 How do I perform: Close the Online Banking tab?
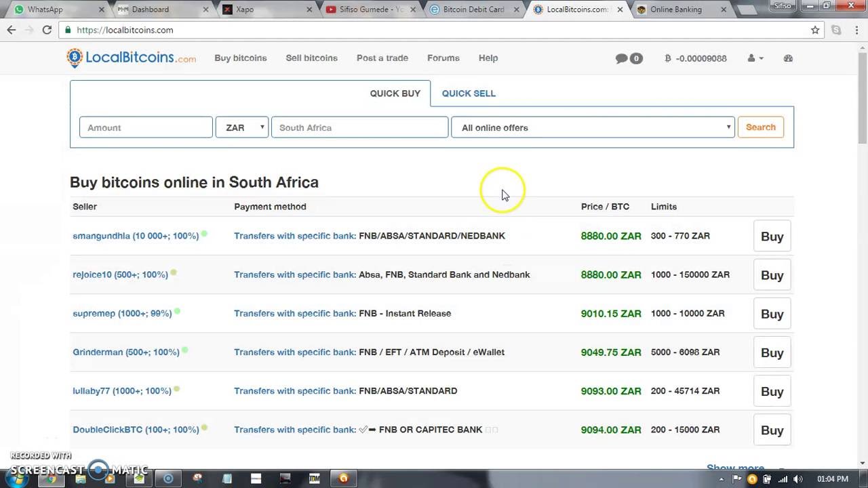pyautogui.click(x=724, y=9)
